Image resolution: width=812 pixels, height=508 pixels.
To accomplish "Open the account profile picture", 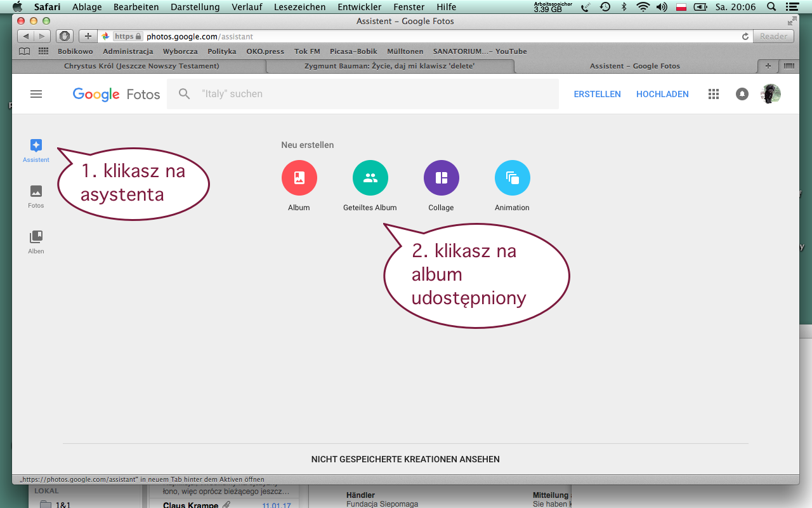I will click(771, 94).
